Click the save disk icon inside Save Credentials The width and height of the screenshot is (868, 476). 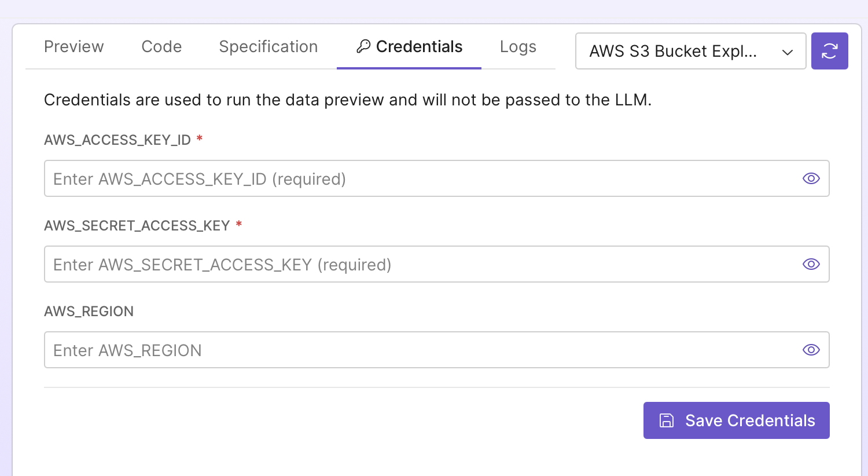pos(667,420)
